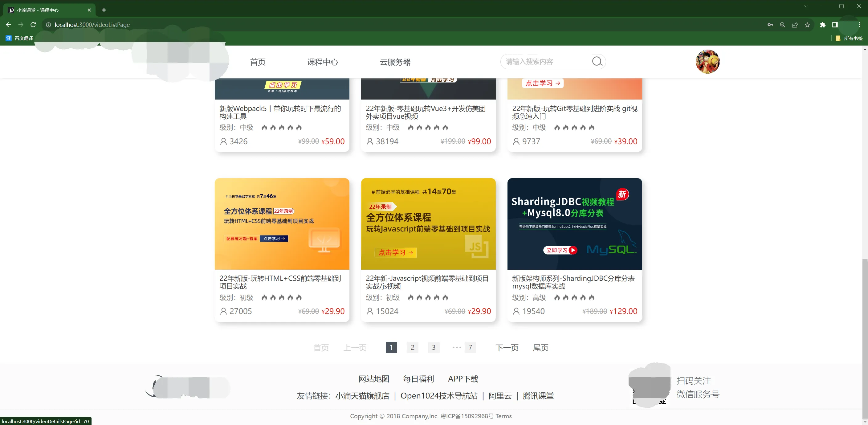Click the 玩转Git零基础到进阶实战 course title
This screenshot has width=868, height=425.
pyautogui.click(x=575, y=112)
